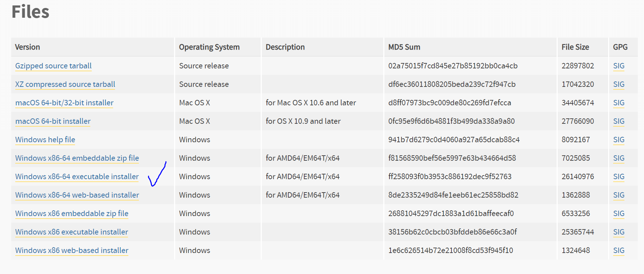Download Windows x86-64 embeddable zip file
The image size is (644, 274).
[77, 158]
